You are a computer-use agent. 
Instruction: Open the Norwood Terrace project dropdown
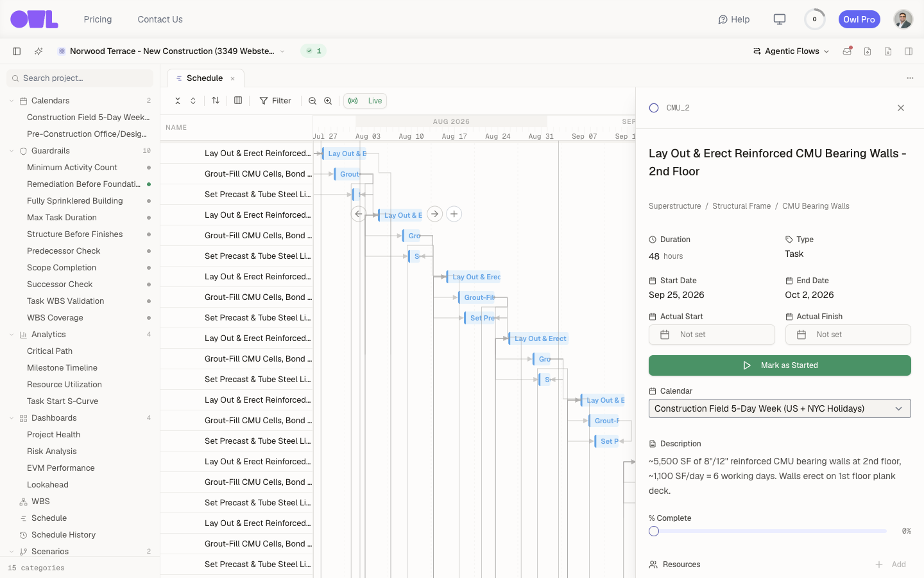tap(171, 51)
